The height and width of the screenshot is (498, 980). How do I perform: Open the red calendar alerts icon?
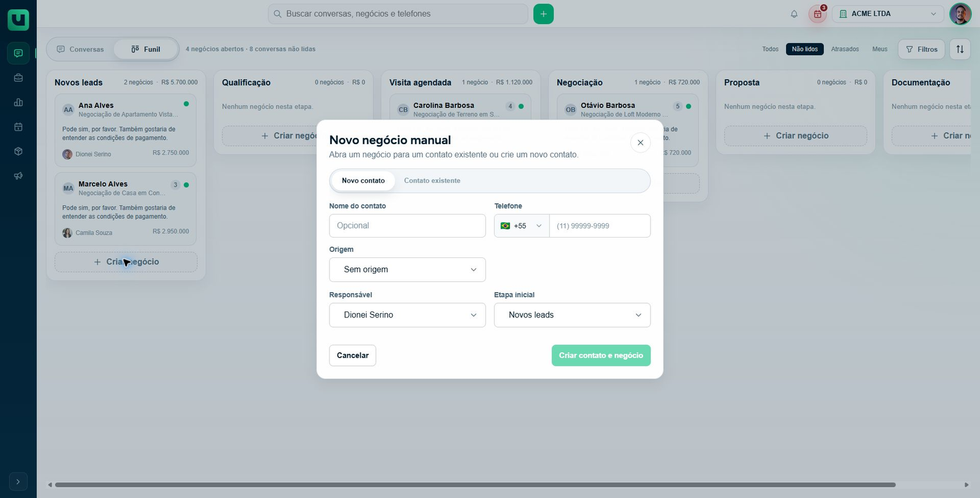pos(818,14)
